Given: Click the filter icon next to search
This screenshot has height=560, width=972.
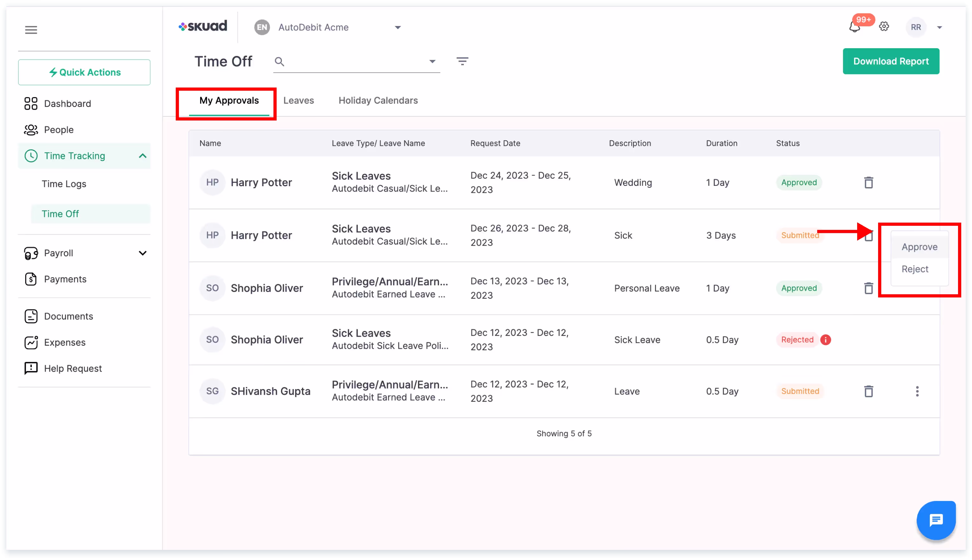Looking at the screenshot, I should [x=462, y=61].
